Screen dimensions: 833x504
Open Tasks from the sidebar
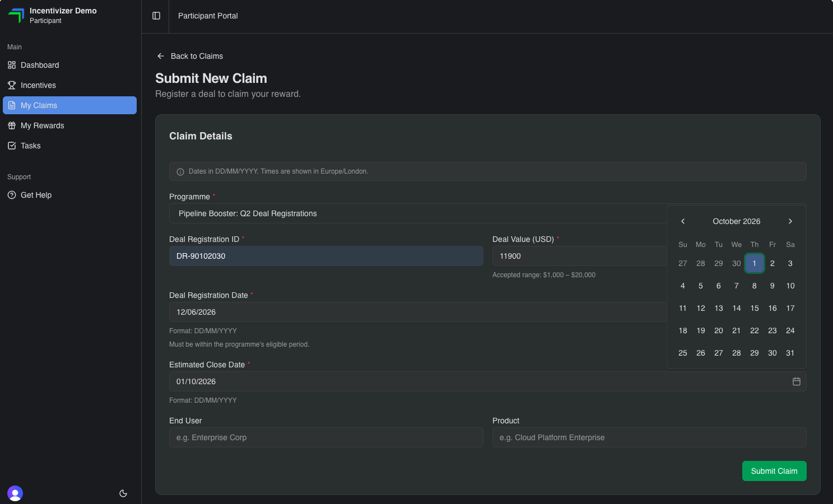coord(69,146)
